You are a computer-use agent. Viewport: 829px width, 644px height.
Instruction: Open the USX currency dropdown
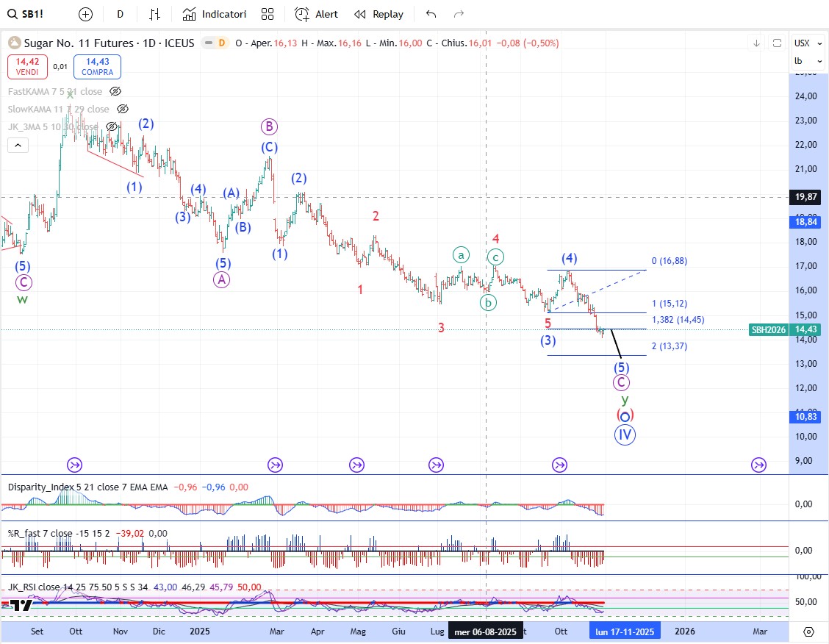[x=802, y=43]
